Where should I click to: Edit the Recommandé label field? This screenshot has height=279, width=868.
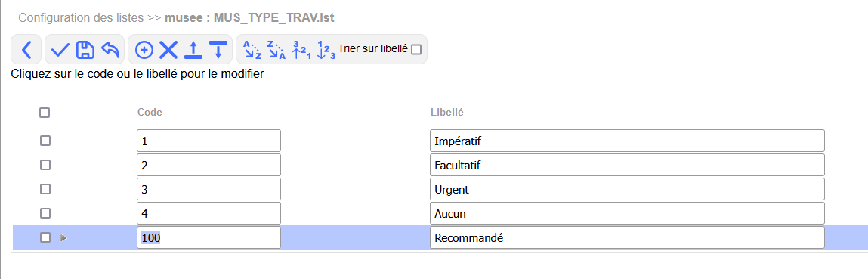(627, 237)
